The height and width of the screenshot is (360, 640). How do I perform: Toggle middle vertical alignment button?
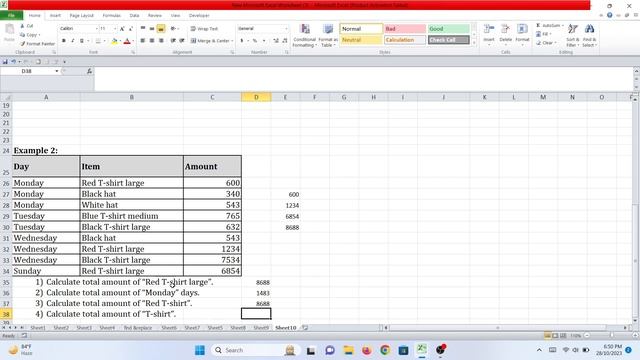(x=152, y=29)
